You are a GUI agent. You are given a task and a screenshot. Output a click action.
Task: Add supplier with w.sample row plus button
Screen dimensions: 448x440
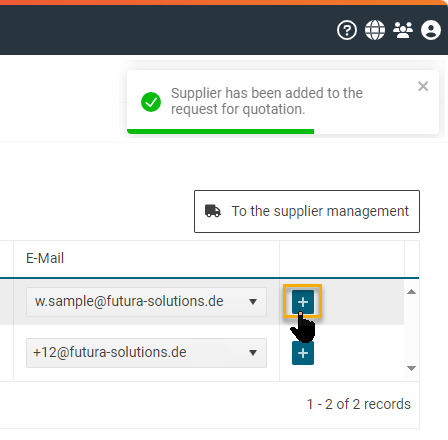[303, 302]
